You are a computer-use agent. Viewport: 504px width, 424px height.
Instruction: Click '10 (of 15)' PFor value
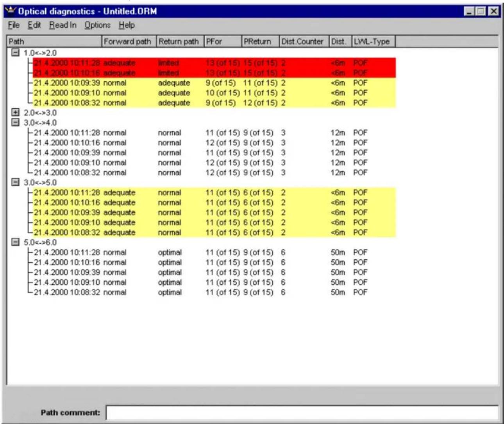[222, 93]
